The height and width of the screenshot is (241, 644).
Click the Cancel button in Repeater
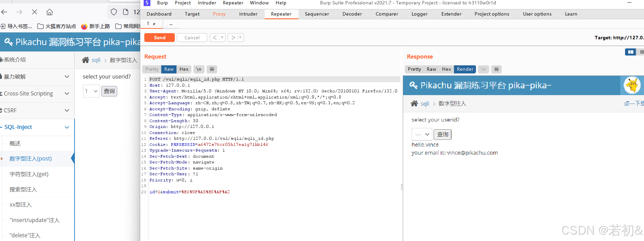(192, 38)
